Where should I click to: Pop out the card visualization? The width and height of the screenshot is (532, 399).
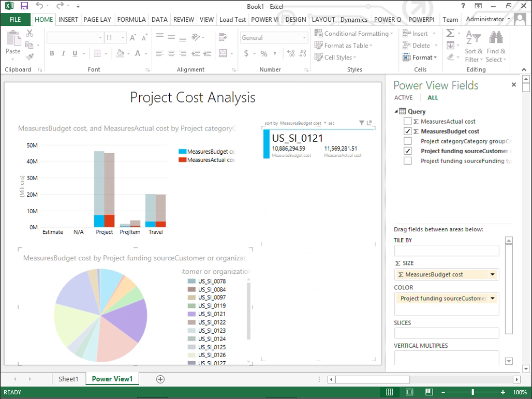click(x=370, y=123)
